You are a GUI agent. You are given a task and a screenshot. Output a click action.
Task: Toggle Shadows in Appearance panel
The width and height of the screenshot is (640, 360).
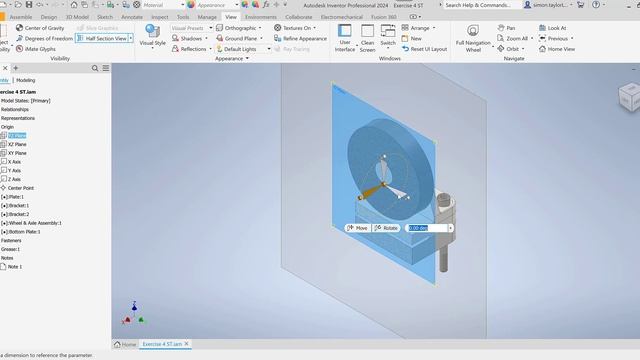(190, 38)
